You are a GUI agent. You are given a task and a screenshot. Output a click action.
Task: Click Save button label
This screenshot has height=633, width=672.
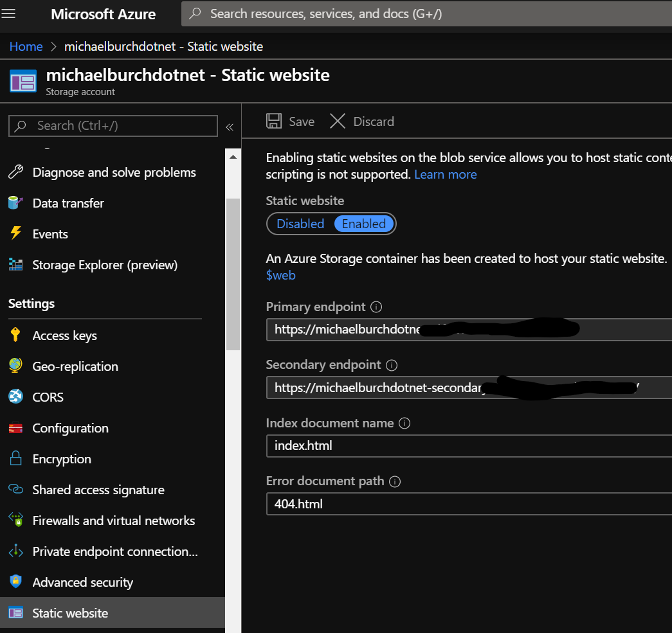(x=302, y=121)
